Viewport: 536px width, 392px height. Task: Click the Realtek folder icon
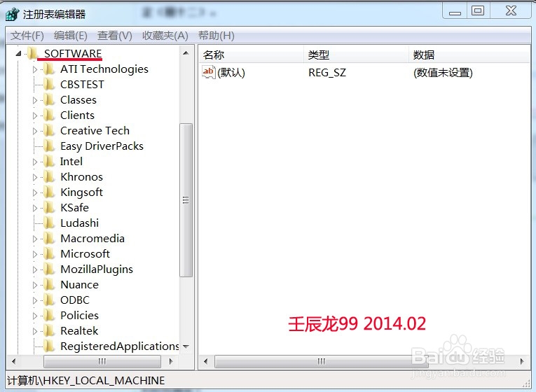[49, 330]
